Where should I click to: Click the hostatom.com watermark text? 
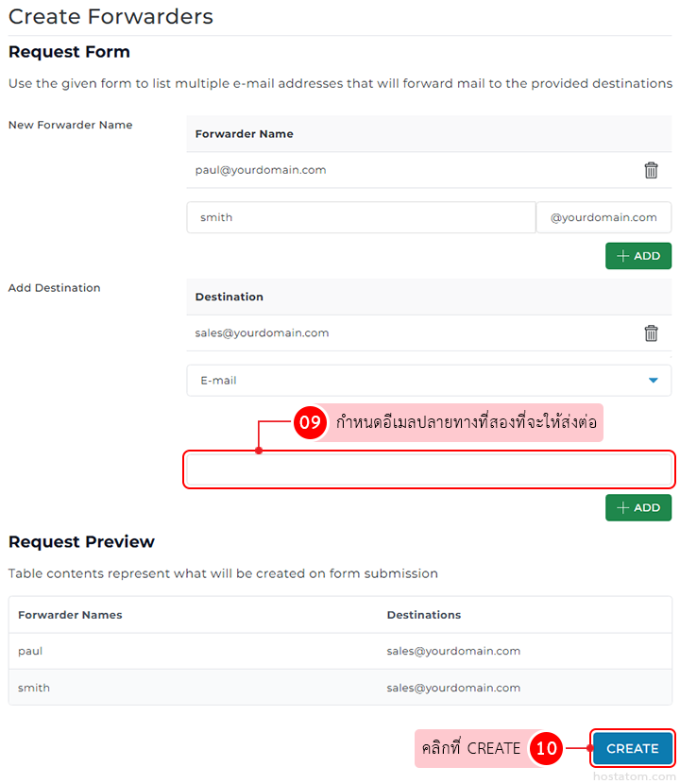635,776
